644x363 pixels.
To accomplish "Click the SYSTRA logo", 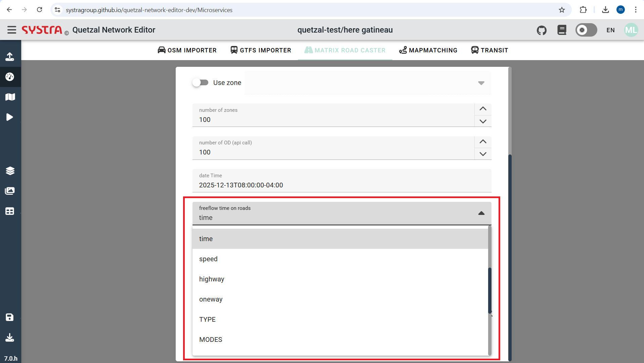I will click(x=42, y=30).
